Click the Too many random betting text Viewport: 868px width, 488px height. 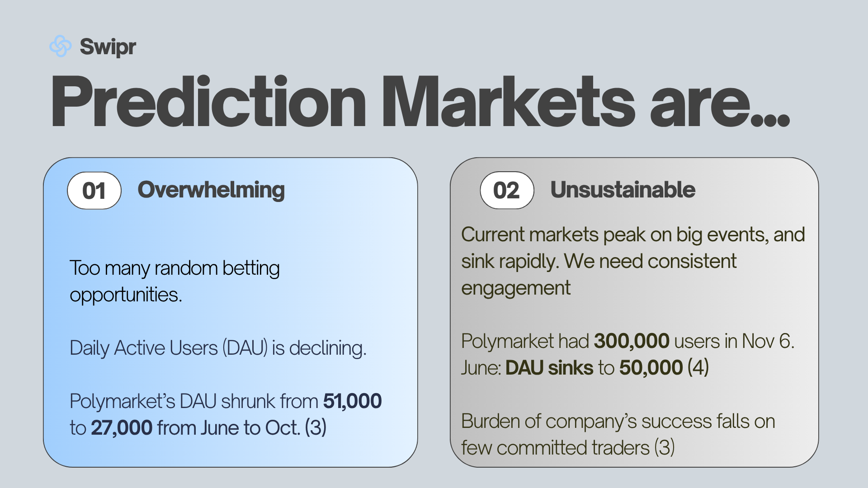175,268
